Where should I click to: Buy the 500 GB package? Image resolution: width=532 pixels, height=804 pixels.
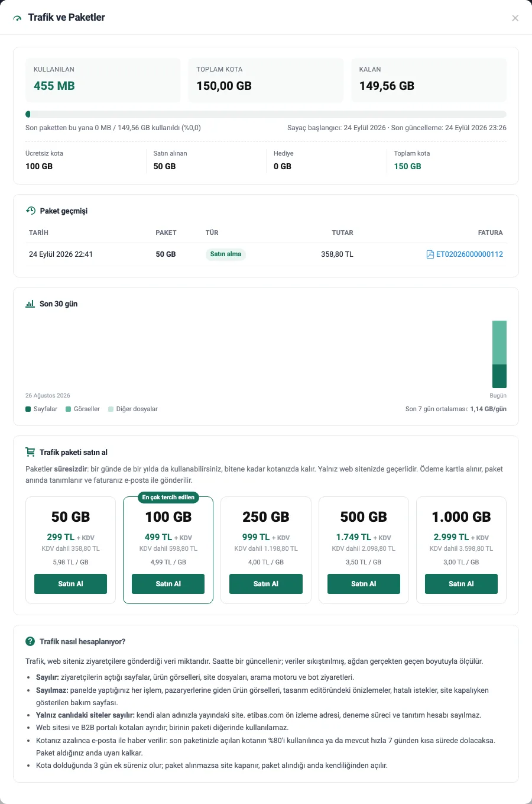click(364, 584)
